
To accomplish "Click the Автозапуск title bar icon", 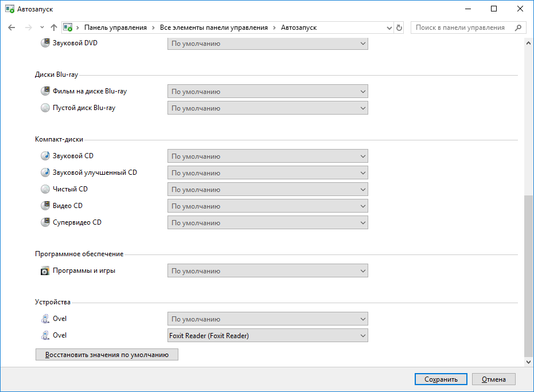I will 10,9.
